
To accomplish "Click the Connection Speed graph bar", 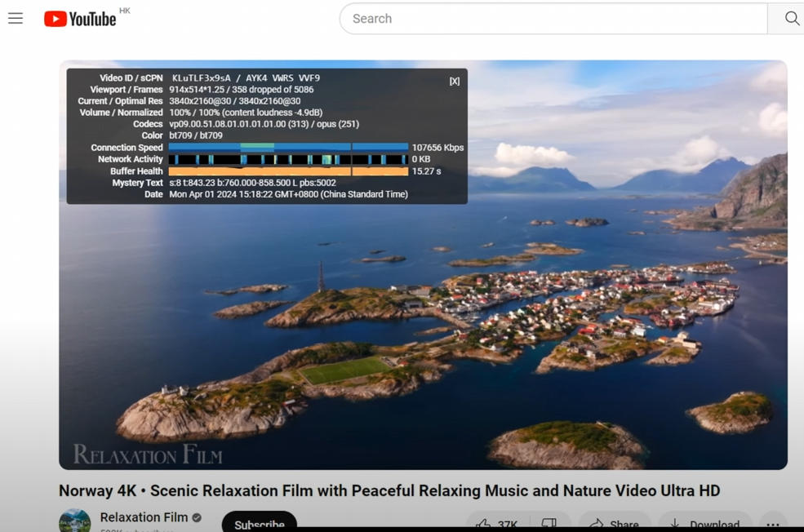I will pyautogui.click(x=288, y=147).
